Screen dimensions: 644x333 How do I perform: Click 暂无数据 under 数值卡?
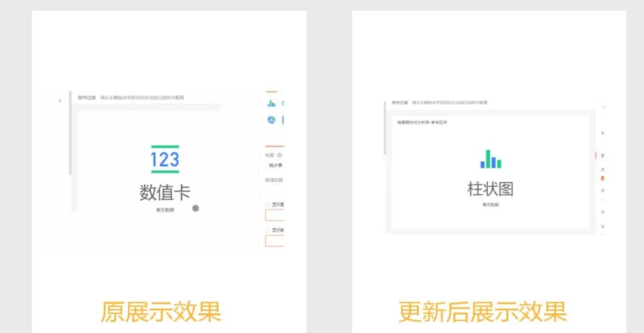coord(165,210)
